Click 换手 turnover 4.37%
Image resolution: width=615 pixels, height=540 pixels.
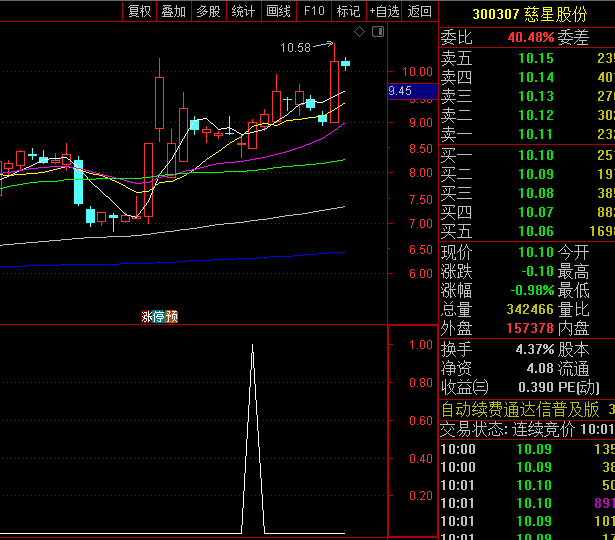click(x=535, y=349)
